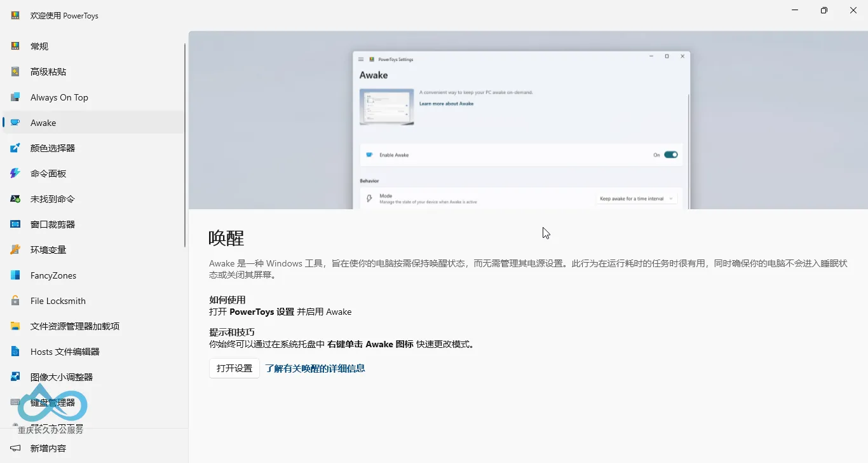Click the 颜色选择器 icon
The image size is (868, 463).
15,148
